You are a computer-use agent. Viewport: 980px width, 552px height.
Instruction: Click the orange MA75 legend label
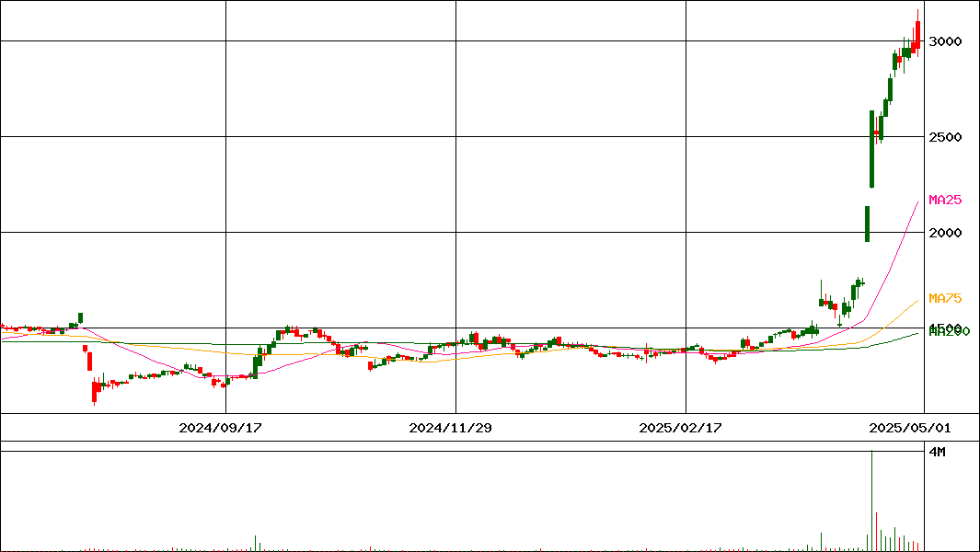[945, 298]
